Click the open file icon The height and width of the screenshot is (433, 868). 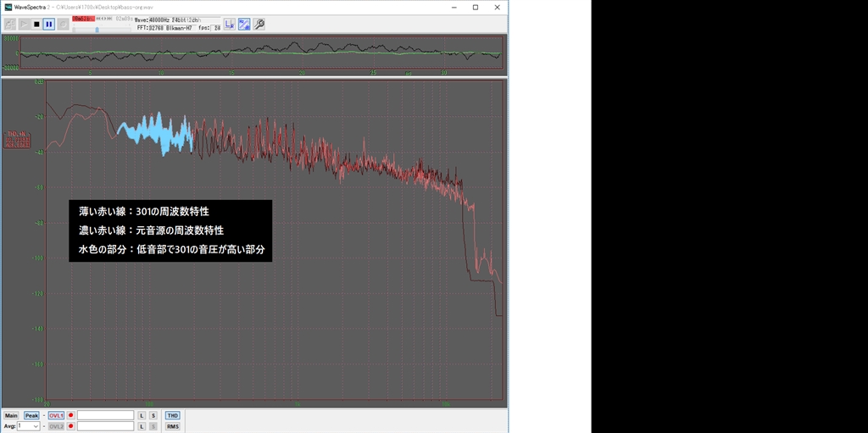(10, 24)
